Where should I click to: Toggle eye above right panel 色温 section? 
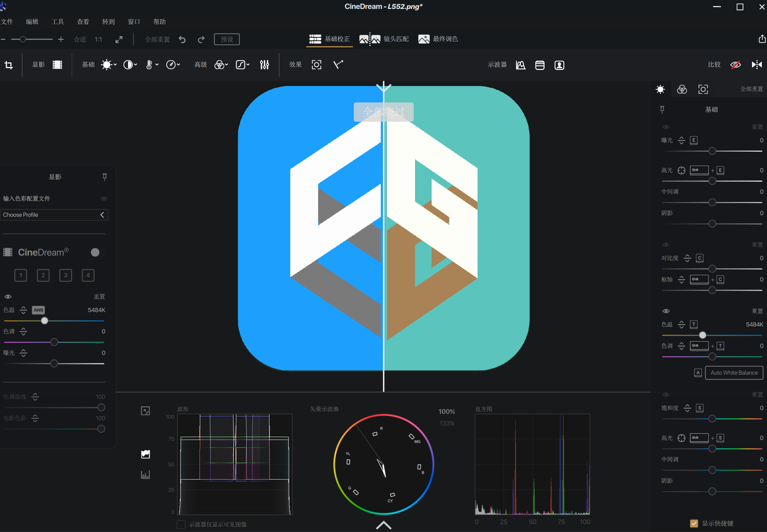(x=666, y=311)
